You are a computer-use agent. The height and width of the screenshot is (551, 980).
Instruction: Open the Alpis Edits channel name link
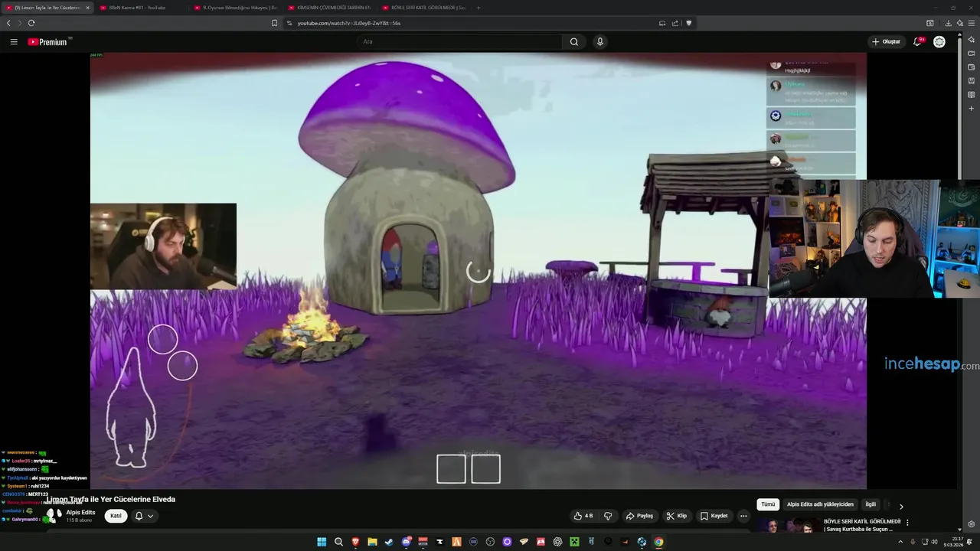tap(80, 513)
